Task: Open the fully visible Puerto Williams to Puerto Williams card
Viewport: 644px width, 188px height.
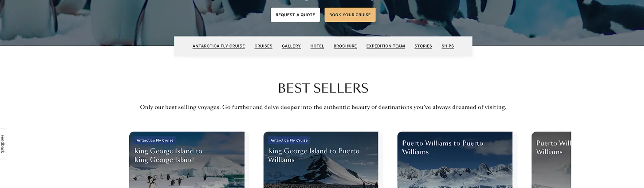Action: pyautogui.click(x=455, y=160)
